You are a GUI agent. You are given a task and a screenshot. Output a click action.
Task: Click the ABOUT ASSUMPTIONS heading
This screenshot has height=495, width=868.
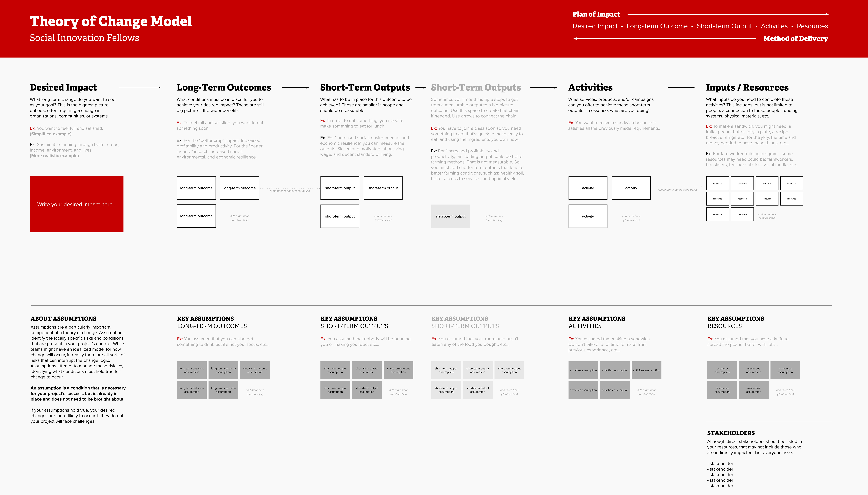pos(64,319)
